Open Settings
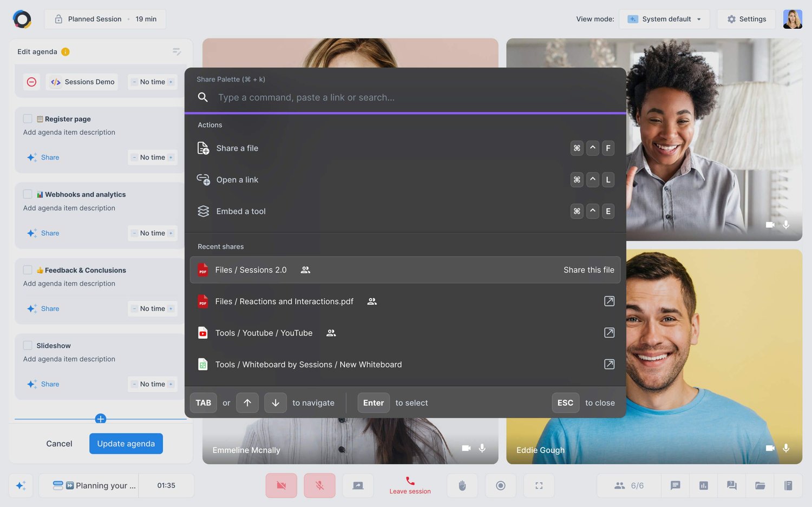The image size is (812, 507). (x=746, y=19)
